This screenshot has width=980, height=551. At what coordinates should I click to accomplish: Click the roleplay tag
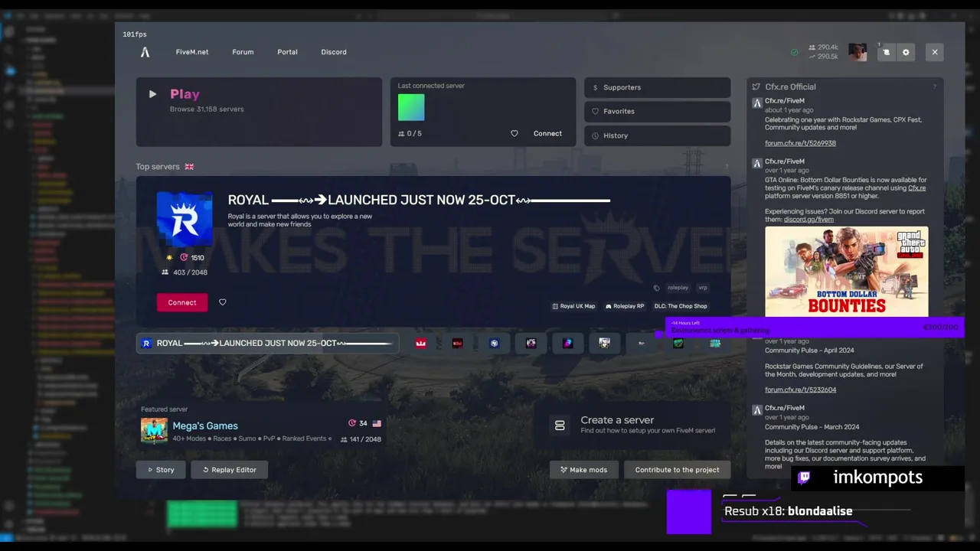click(x=678, y=288)
